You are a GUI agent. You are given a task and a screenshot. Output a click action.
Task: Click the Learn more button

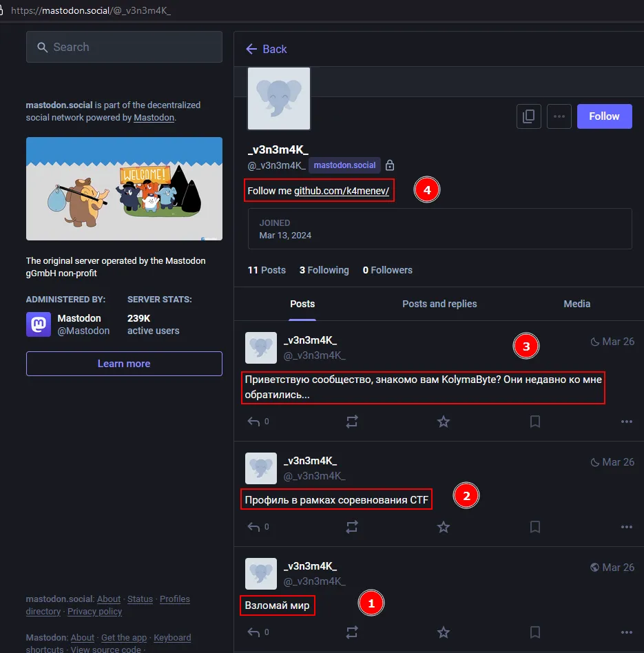click(124, 364)
